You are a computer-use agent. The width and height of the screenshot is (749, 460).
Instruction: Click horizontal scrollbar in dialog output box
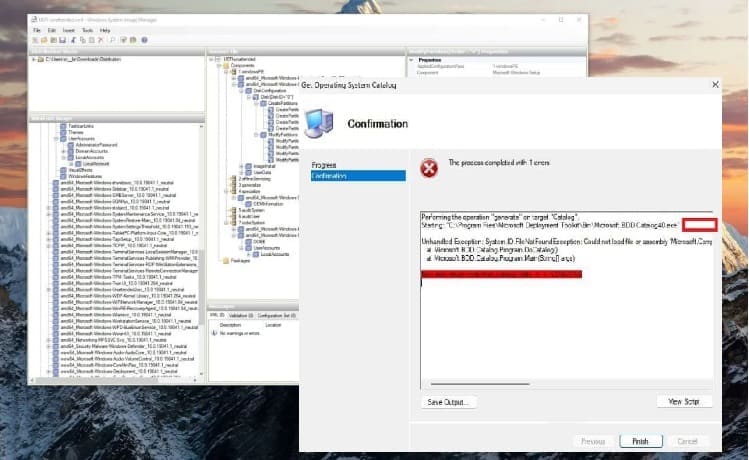pos(480,384)
